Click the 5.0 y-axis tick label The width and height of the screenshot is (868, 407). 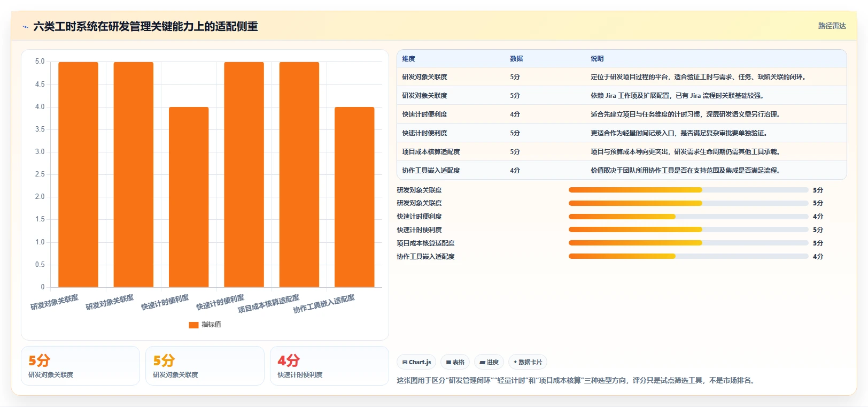(x=40, y=62)
